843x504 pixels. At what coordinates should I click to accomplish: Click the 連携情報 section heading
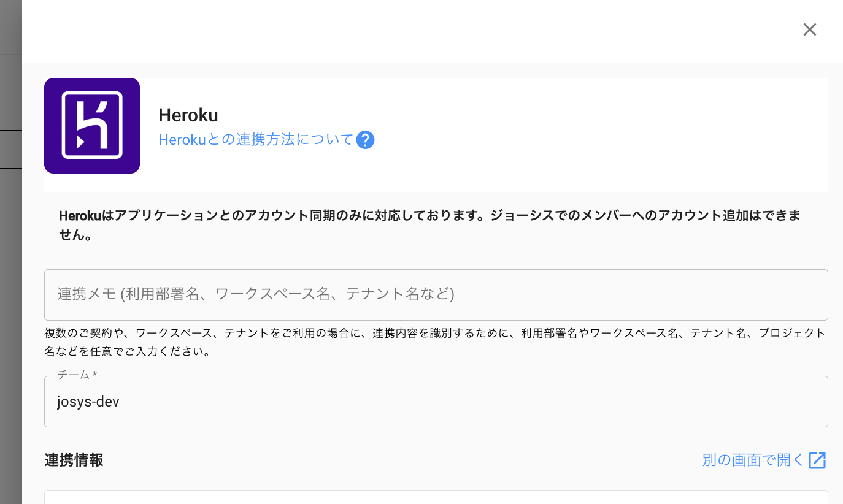(x=74, y=460)
